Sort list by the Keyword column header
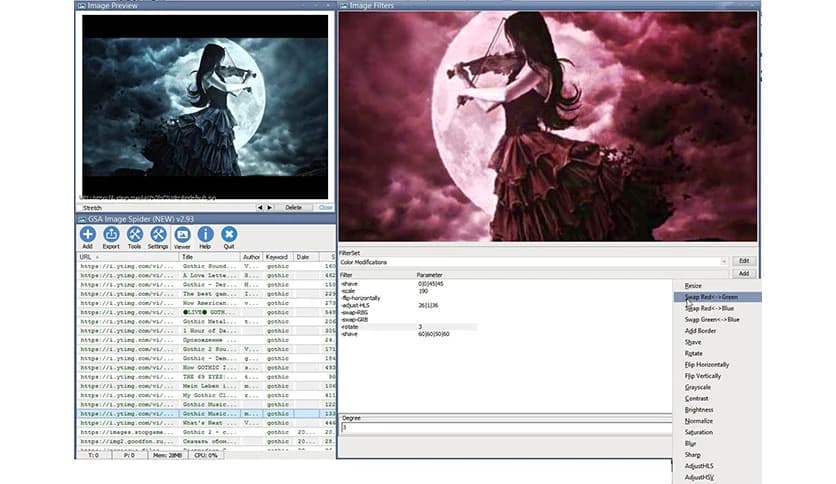 277,257
